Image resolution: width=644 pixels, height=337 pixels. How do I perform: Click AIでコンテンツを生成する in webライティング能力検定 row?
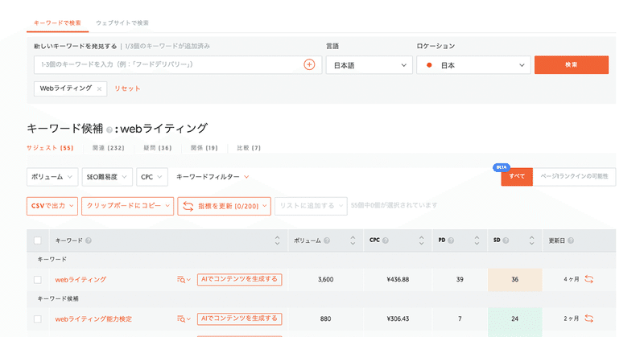(239, 319)
